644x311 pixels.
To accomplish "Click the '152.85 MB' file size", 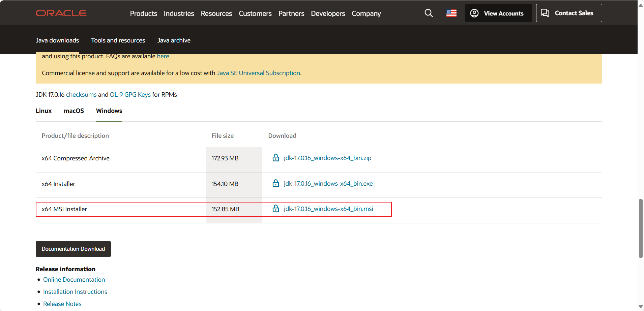I will pyautogui.click(x=225, y=209).
